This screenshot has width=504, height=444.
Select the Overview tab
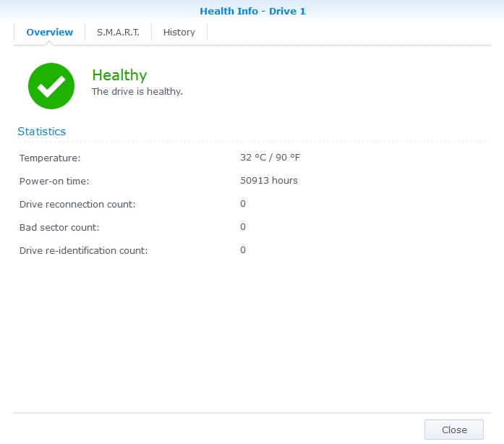[x=50, y=32]
